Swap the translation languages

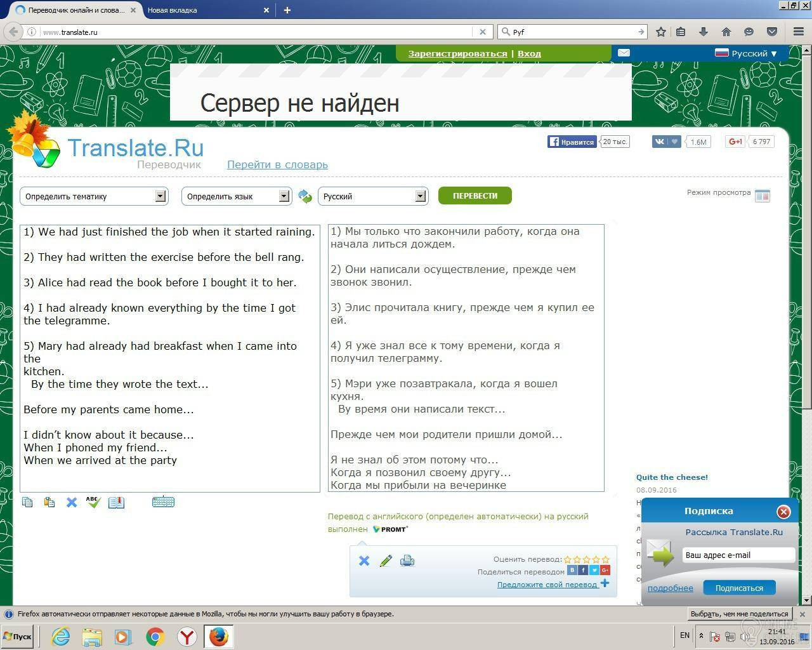(305, 197)
